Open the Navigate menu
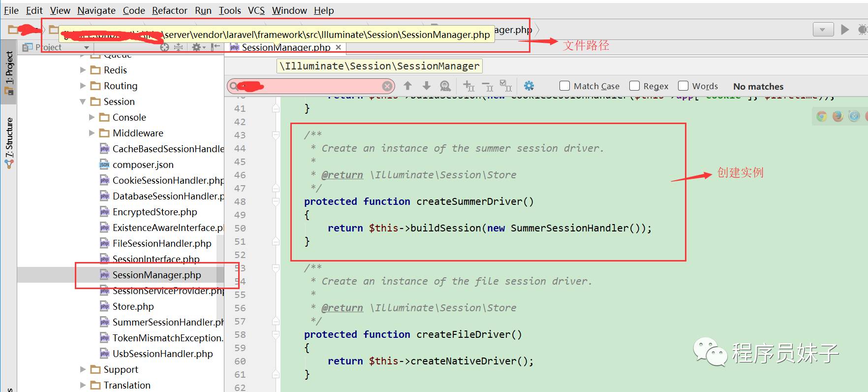This screenshot has height=392, width=868. (96, 10)
